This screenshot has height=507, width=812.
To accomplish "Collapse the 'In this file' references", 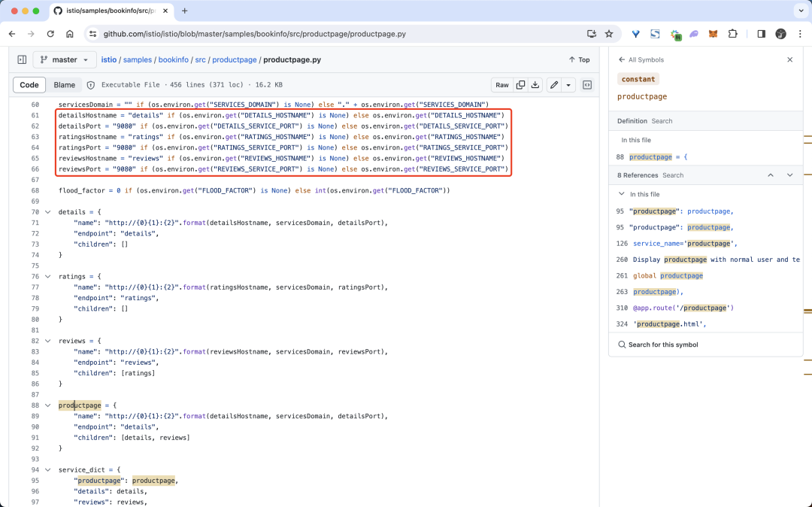I will click(x=621, y=194).
